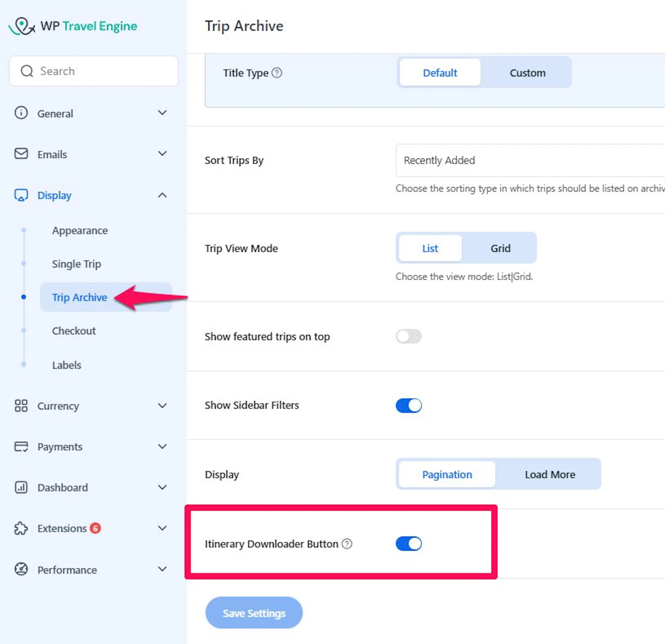The height and width of the screenshot is (644, 665).
Task: Expand the General section chevron
Action: pos(162,113)
